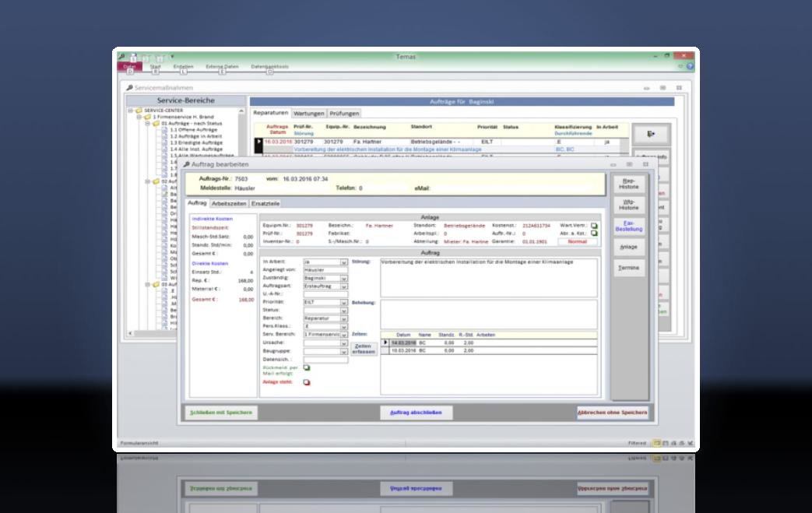Screen dimensions: 812x513
Task: Click the blue help icon in ribbon
Action: click(690, 66)
